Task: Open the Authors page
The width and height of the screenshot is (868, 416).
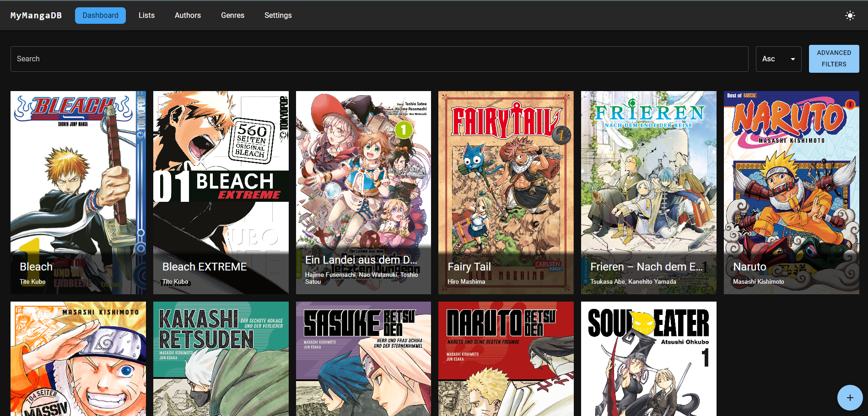Action: click(x=188, y=16)
